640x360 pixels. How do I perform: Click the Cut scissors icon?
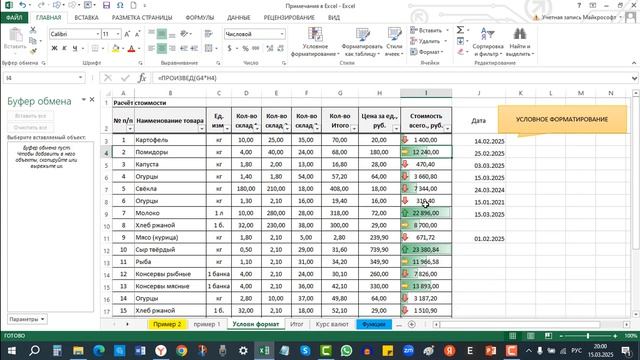[33, 30]
